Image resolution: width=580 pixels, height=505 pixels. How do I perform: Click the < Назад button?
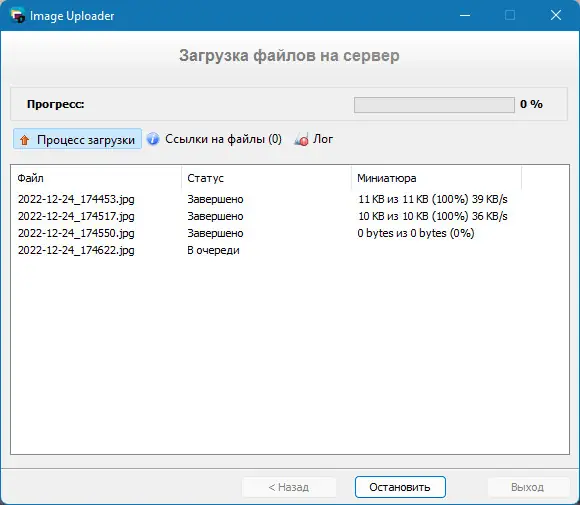[289, 487]
